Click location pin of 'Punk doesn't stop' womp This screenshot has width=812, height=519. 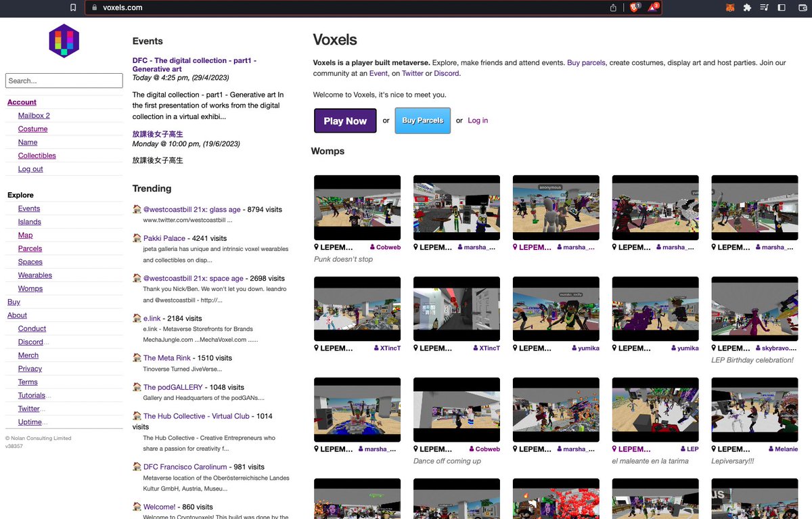coord(317,248)
